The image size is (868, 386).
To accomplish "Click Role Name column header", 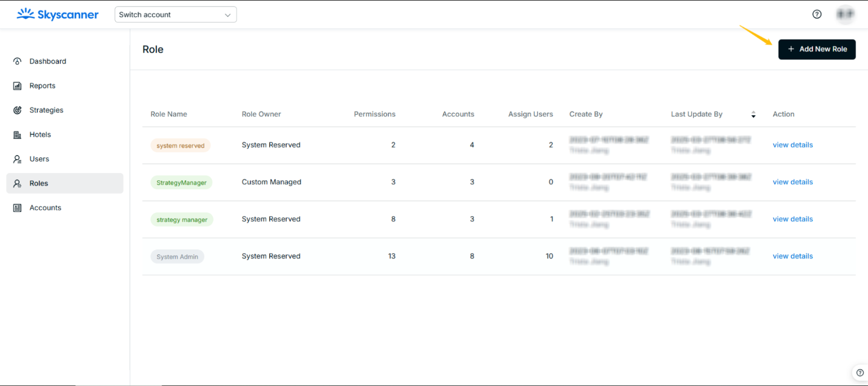I will [169, 114].
